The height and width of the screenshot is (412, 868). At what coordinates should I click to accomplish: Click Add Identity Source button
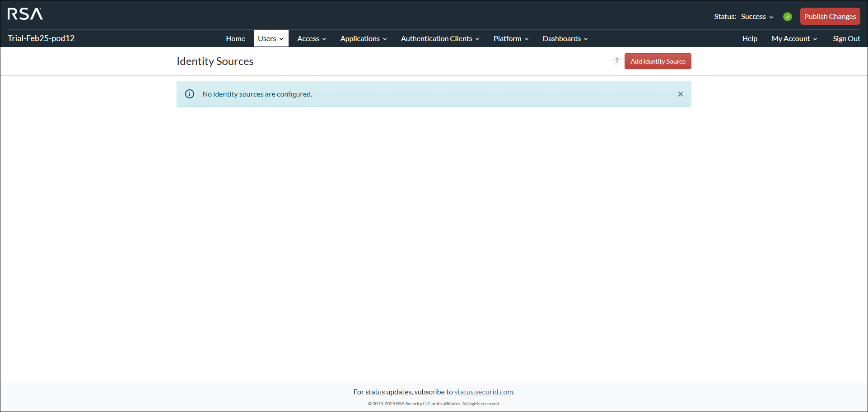click(x=658, y=61)
